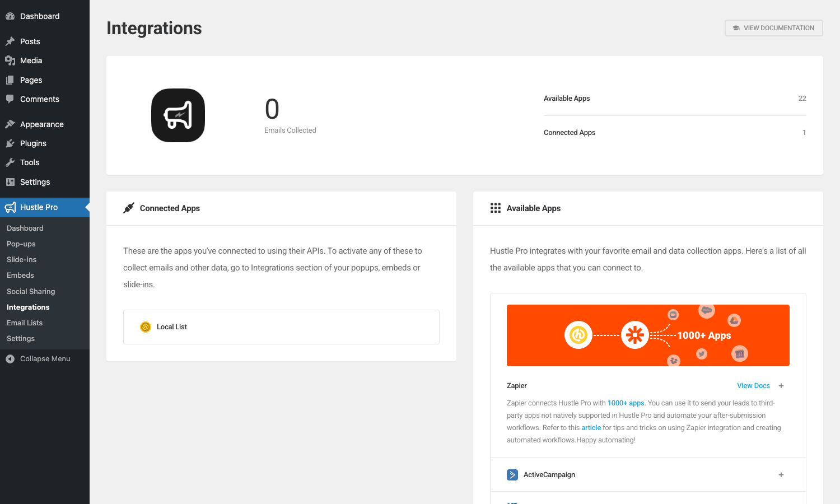Image resolution: width=840 pixels, height=504 pixels.
Task: Click the Settings sliders icon in sidebar
Action: tap(10, 182)
